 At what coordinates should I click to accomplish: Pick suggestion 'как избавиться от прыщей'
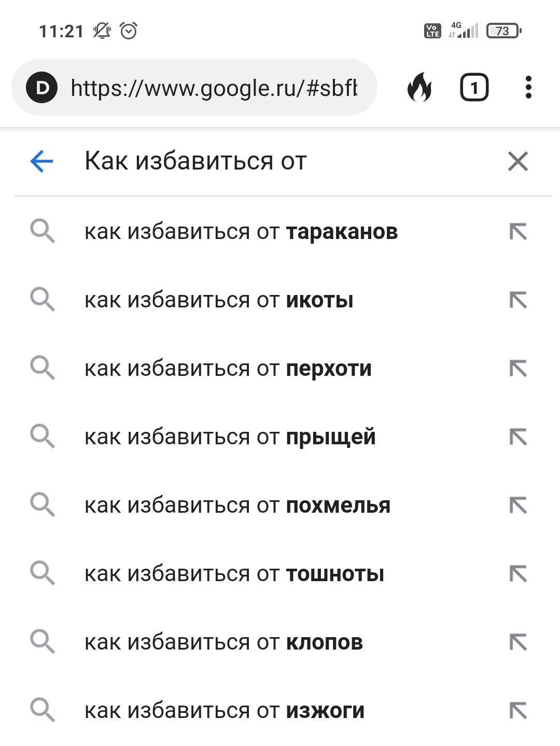[x=230, y=437]
